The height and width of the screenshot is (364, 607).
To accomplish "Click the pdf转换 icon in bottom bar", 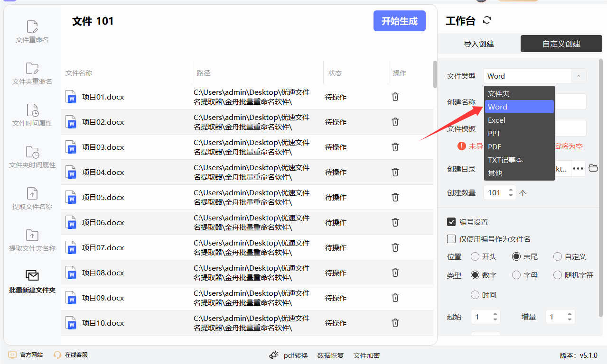I will click(274, 355).
